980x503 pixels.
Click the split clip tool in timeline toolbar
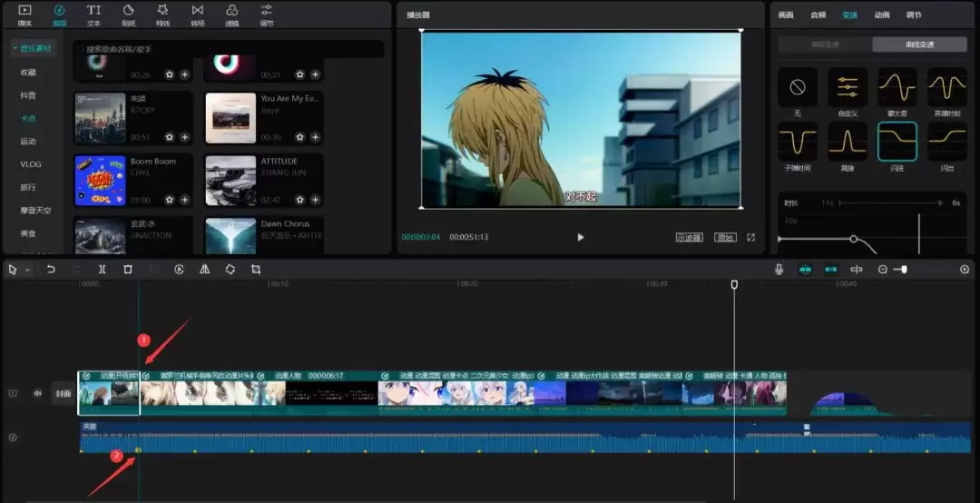(x=103, y=270)
